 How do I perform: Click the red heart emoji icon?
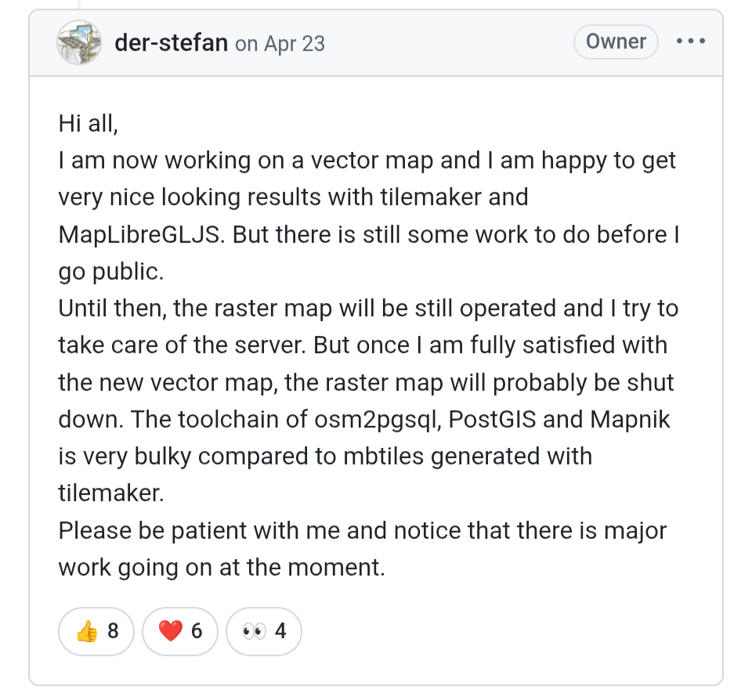point(170,631)
